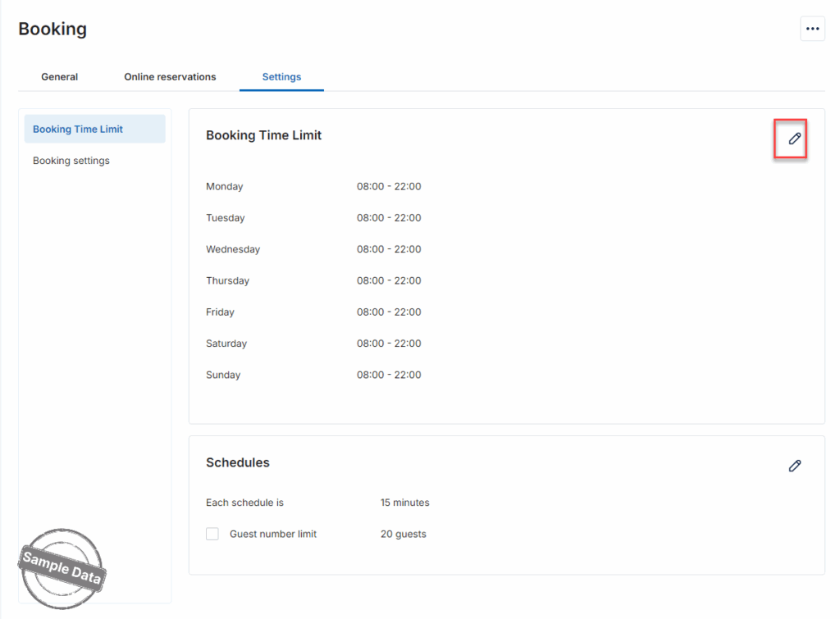840x619 pixels.
Task: Select the Sunday day label
Action: (223, 375)
